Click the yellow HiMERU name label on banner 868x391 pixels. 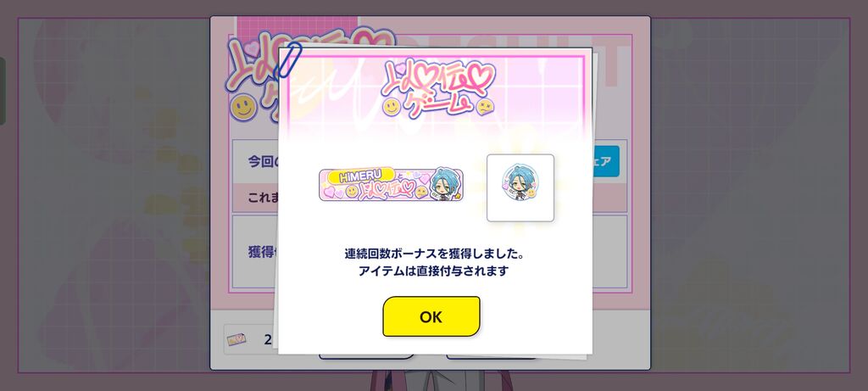point(361,175)
